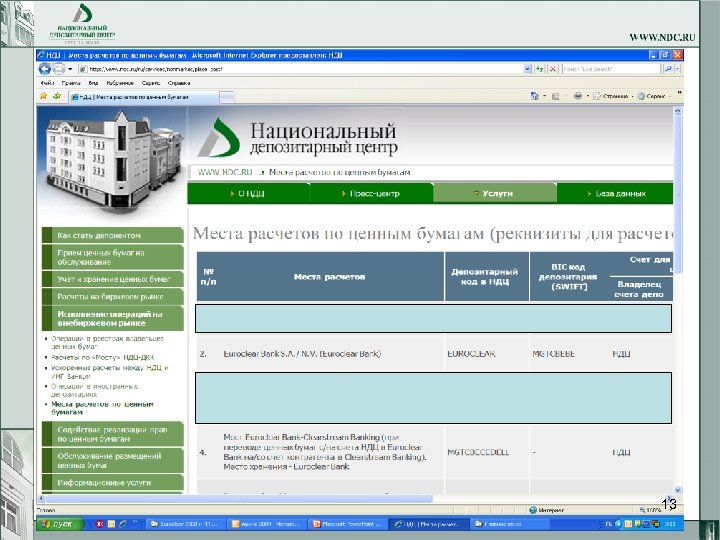The height and width of the screenshot is (540, 720).
Task: Open the Правка menu
Action: coord(71,83)
